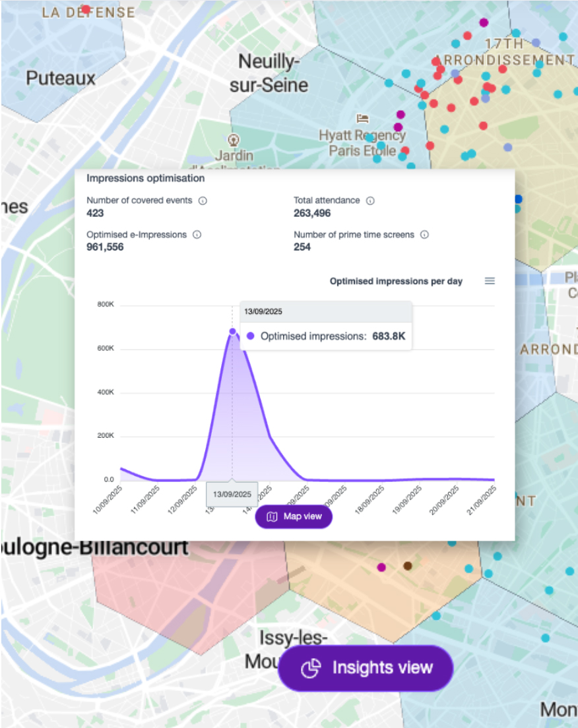The height and width of the screenshot is (728, 578).
Task: Open info icon for Optimised e-Impressions
Action: tap(197, 235)
